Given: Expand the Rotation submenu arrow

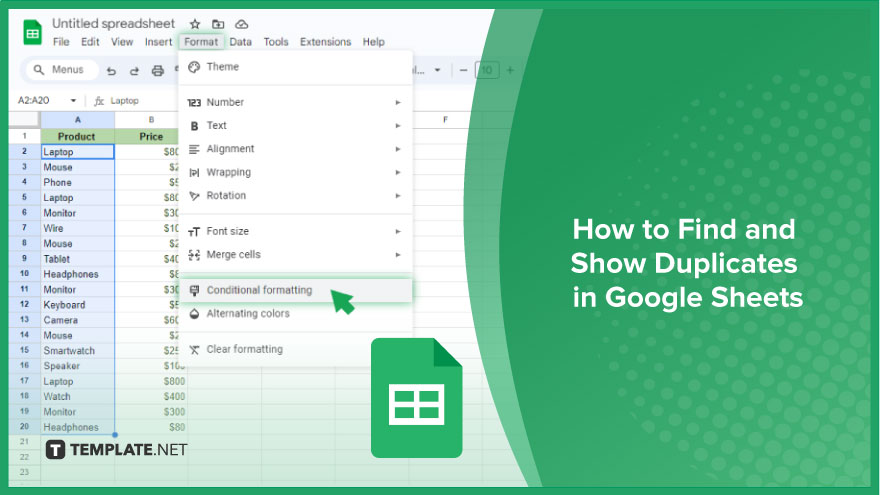Looking at the screenshot, I should [397, 196].
